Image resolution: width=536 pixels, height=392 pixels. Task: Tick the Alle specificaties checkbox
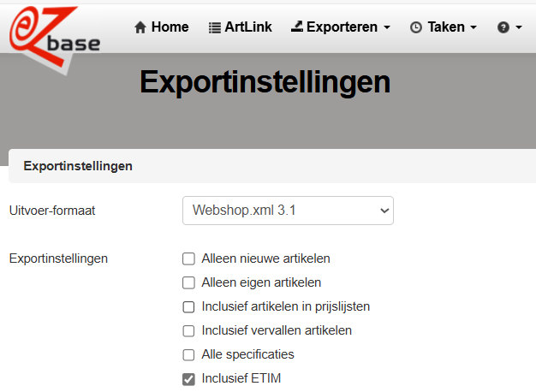pyautogui.click(x=188, y=354)
